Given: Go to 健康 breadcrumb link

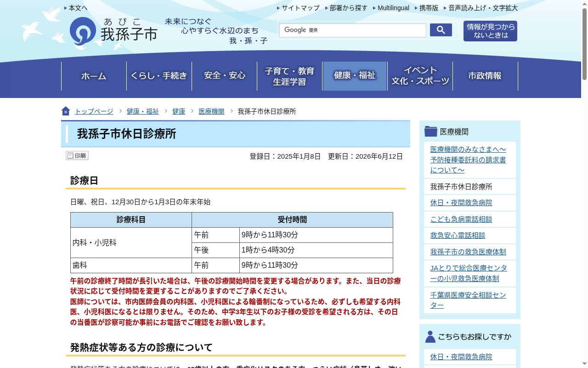Looking at the screenshot, I should coord(179,111).
